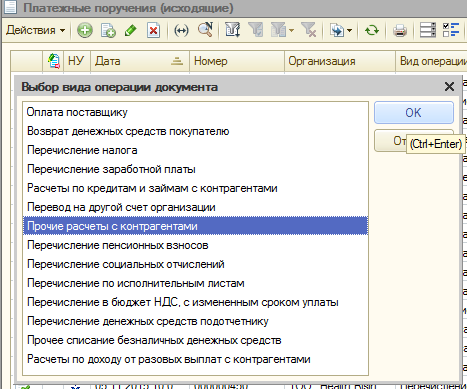Sort by the Организация column header
Viewport: 467px width, 389px height.
pyautogui.click(x=340, y=61)
